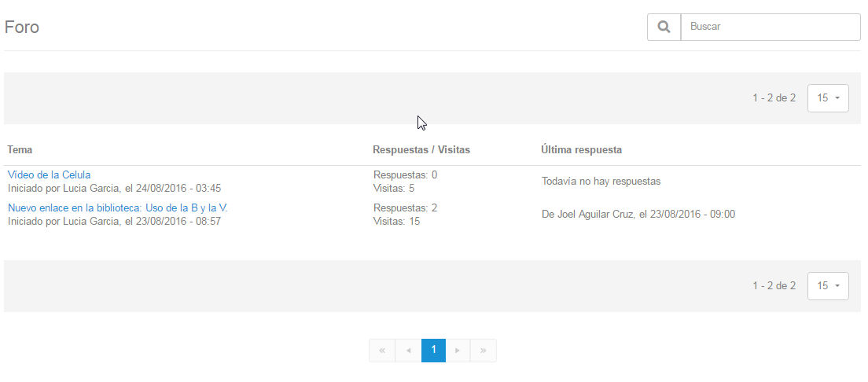Click the 'Todavía no hay respuestas' text
This screenshot has height=382, width=868.
[601, 182]
